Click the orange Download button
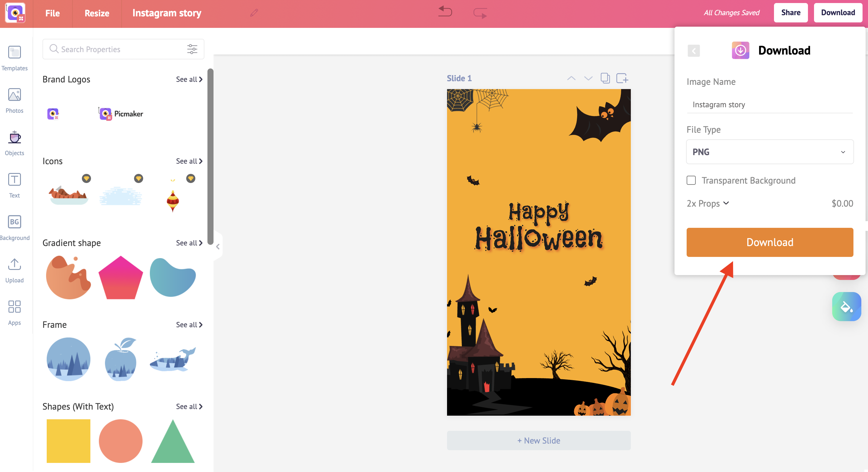Viewport: 868px width, 472px height. click(x=770, y=242)
